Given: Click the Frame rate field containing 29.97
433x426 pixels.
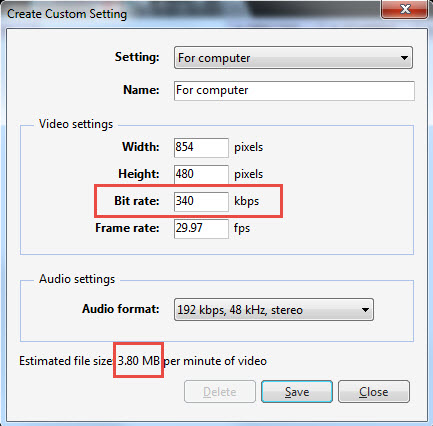Looking at the screenshot, I should tap(201, 228).
